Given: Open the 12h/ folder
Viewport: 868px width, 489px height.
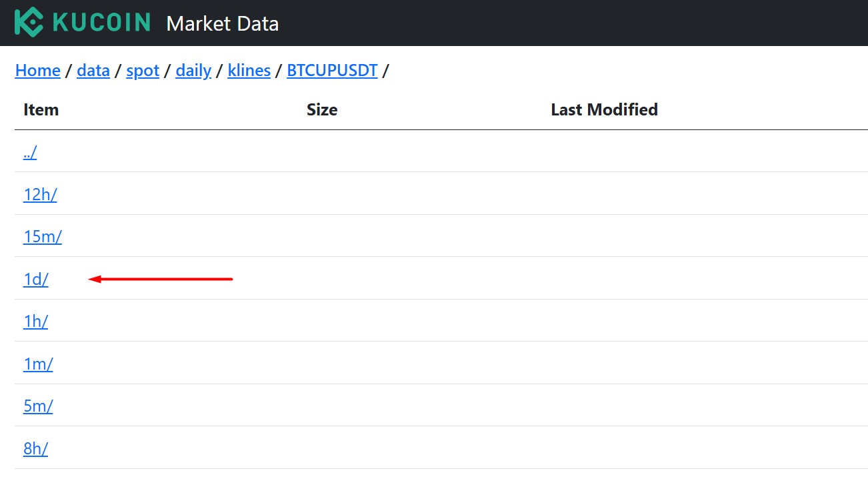Looking at the screenshot, I should click(x=40, y=194).
